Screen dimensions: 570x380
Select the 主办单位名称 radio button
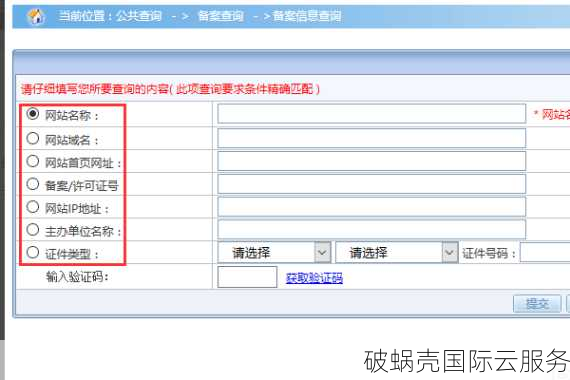pyautogui.click(x=33, y=229)
